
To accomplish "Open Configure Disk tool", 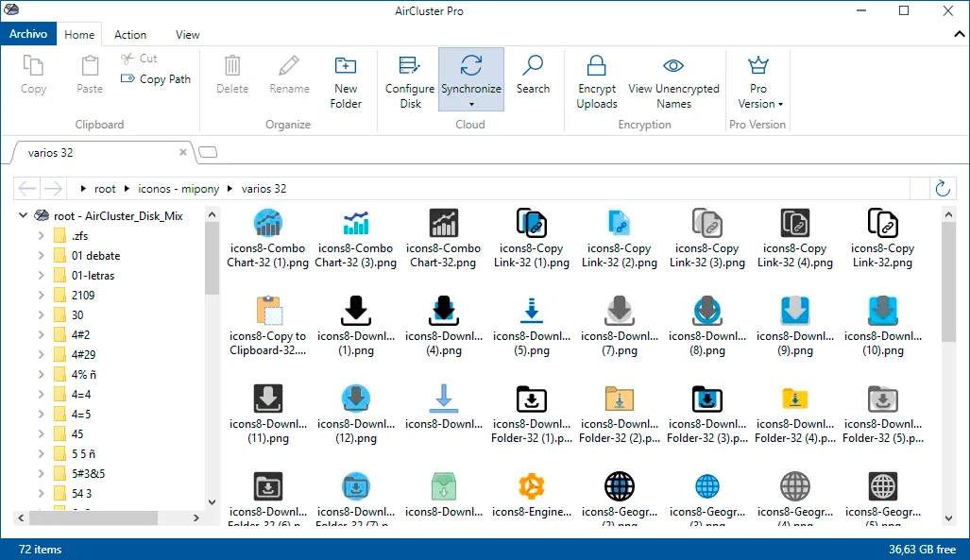I will pyautogui.click(x=410, y=81).
